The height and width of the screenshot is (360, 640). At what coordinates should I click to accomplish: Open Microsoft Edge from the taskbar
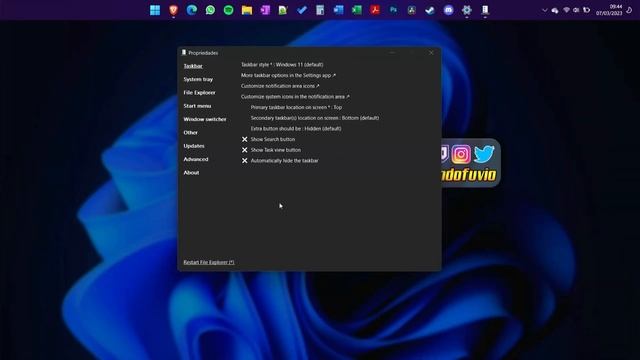point(192,10)
